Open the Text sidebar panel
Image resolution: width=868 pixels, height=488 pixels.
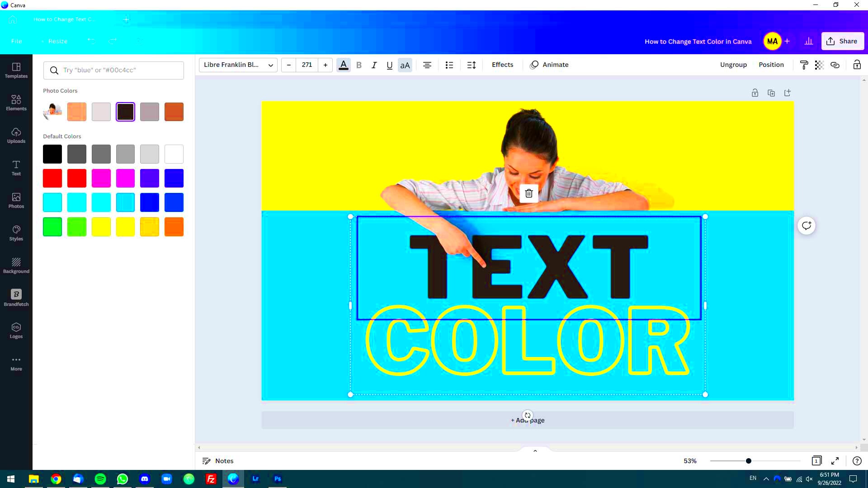16,168
